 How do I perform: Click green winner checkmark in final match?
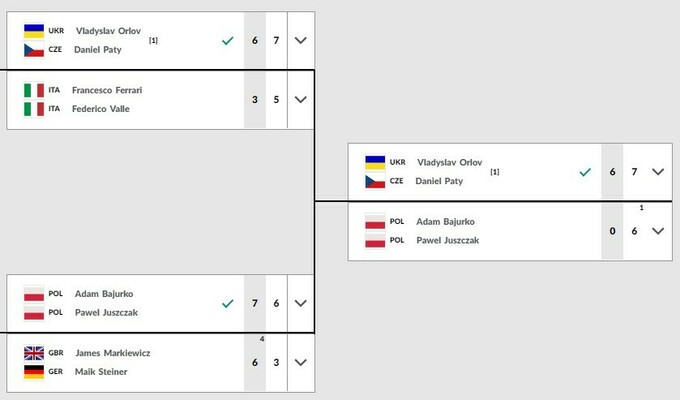(x=585, y=172)
